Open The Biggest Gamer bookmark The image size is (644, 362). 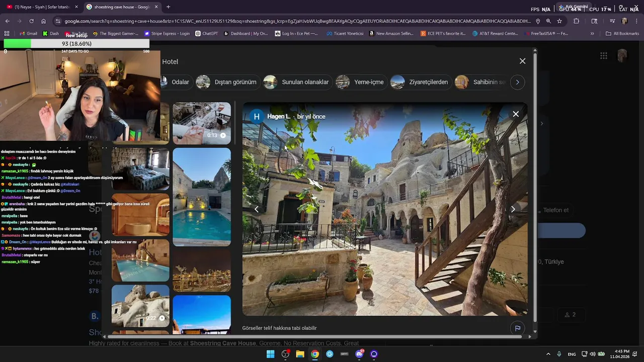115,33
